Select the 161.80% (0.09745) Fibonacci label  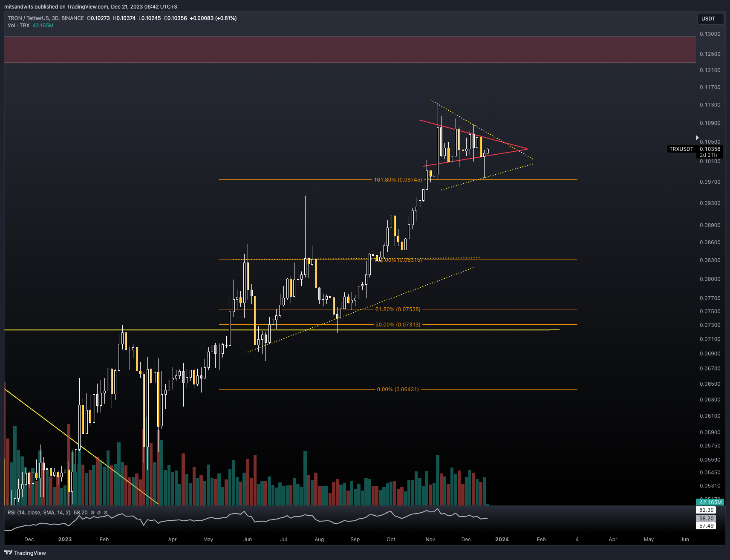[398, 180]
